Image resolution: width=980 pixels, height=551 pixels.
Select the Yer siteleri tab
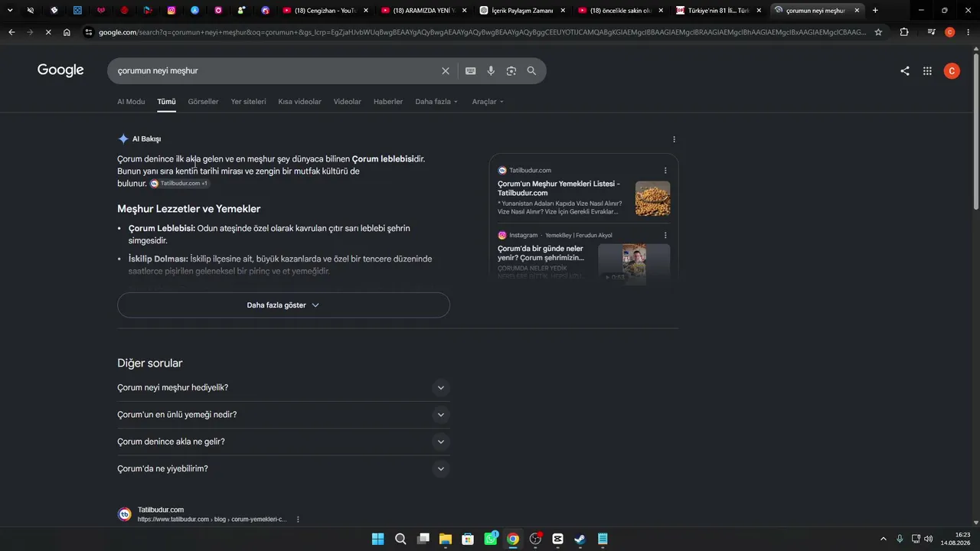click(249, 102)
